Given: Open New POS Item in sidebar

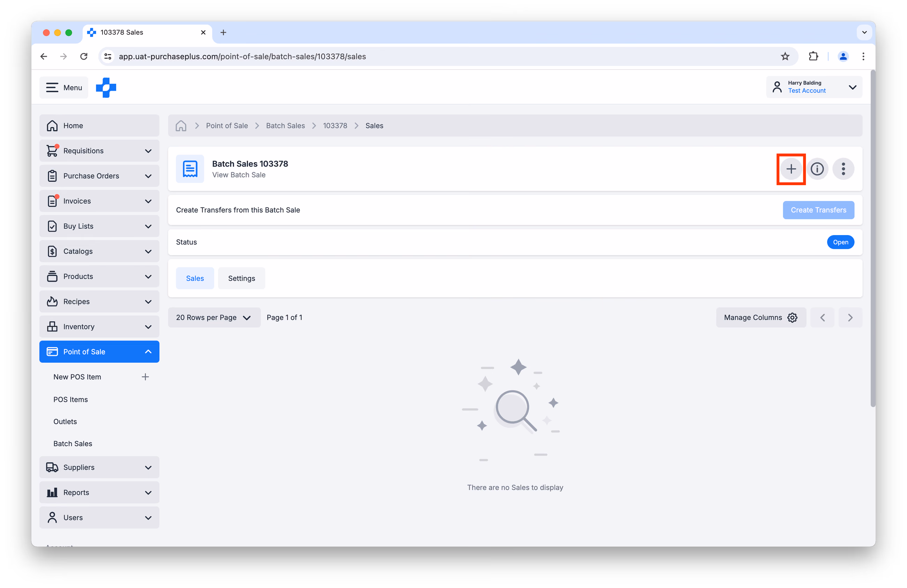Looking at the screenshot, I should tap(77, 377).
